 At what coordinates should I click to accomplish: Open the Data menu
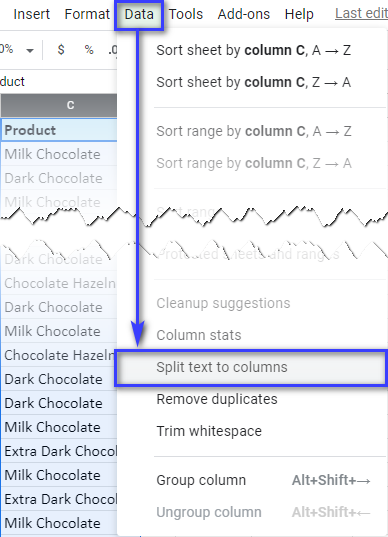point(139,14)
